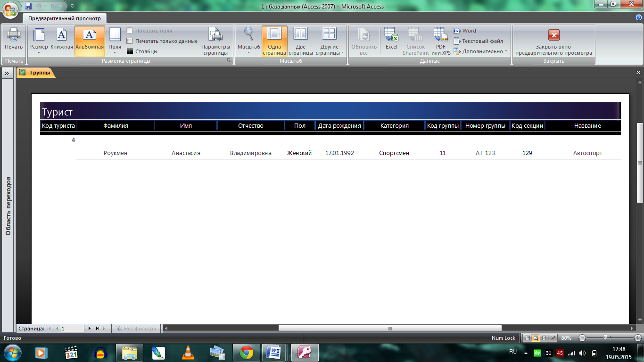Click Закрыть окно предварительного просмотра
Image resolution: width=644 pixels, height=362 pixels.
tap(553, 41)
